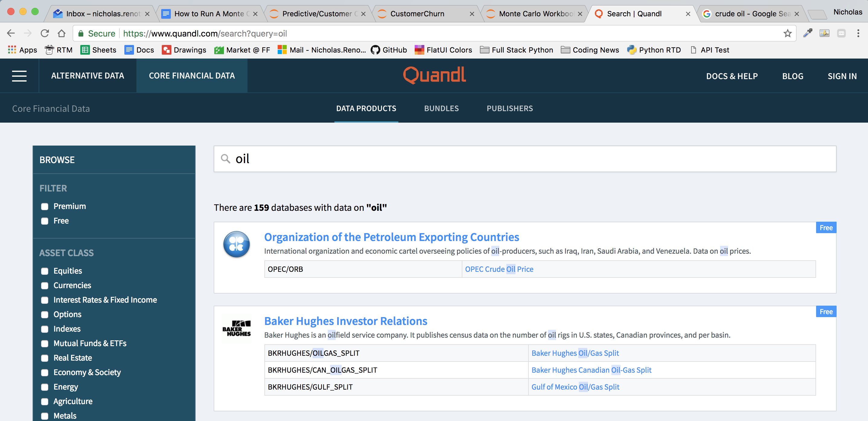This screenshot has height=421, width=868.
Task: Check the Currencies asset class
Action: [44, 286]
